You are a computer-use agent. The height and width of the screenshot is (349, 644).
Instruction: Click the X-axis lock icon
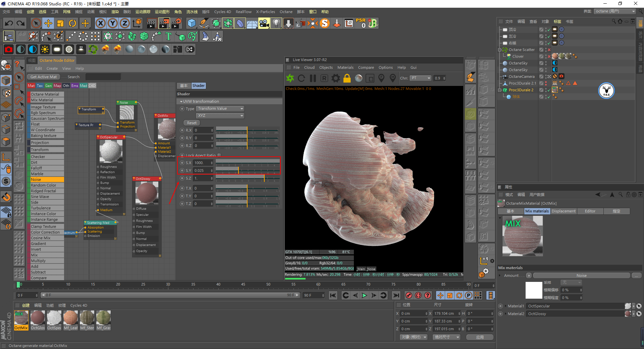tap(100, 23)
